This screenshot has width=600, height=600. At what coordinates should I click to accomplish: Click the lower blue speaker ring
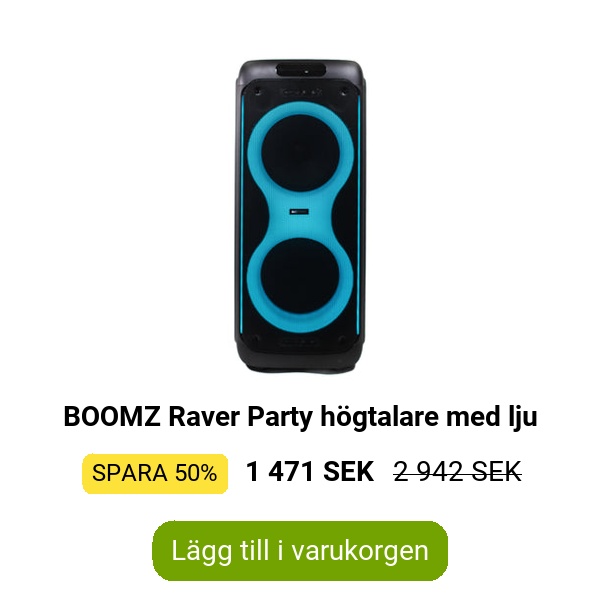tap(300, 276)
